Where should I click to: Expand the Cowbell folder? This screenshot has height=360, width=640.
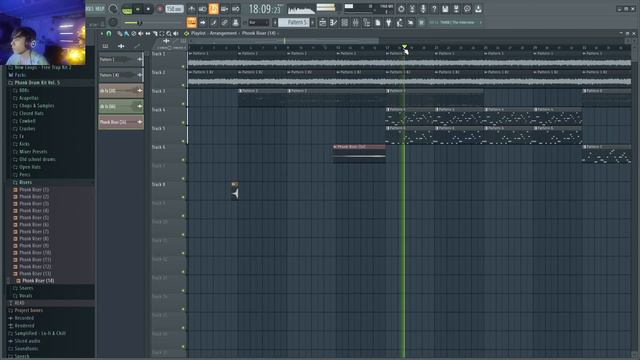[x=27, y=121]
